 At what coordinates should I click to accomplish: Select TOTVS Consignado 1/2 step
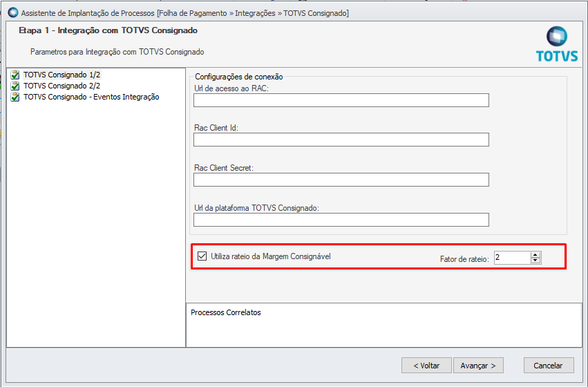(x=62, y=75)
